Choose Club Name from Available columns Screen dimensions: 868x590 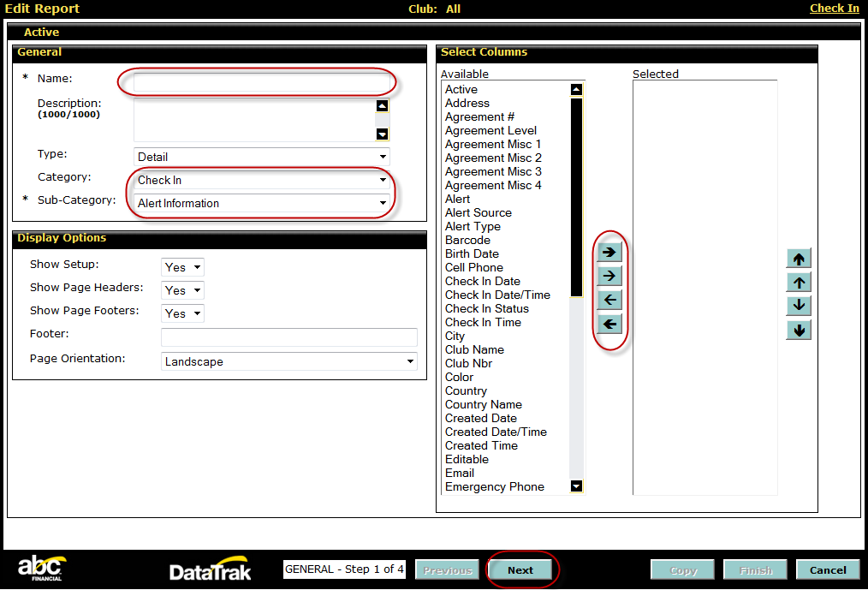[474, 349]
